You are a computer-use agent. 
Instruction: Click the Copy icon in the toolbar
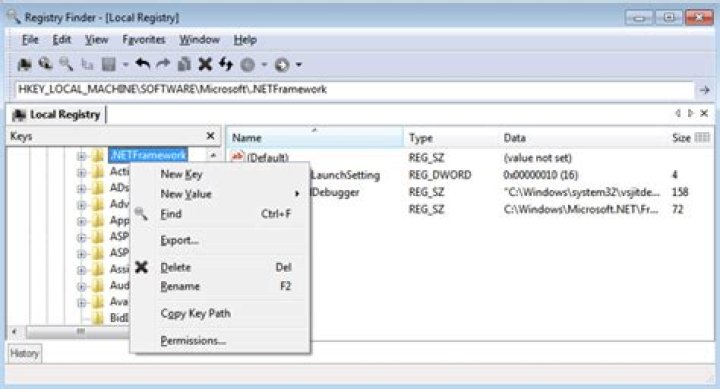(184, 64)
